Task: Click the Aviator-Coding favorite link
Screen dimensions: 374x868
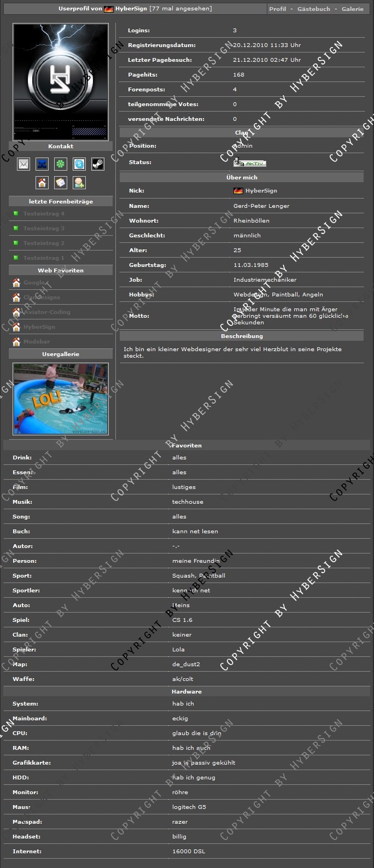Action: point(46,312)
